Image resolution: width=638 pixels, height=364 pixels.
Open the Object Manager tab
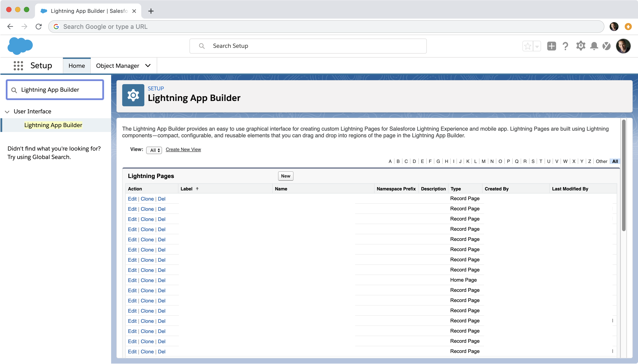pyautogui.click(x=118, y=66)
